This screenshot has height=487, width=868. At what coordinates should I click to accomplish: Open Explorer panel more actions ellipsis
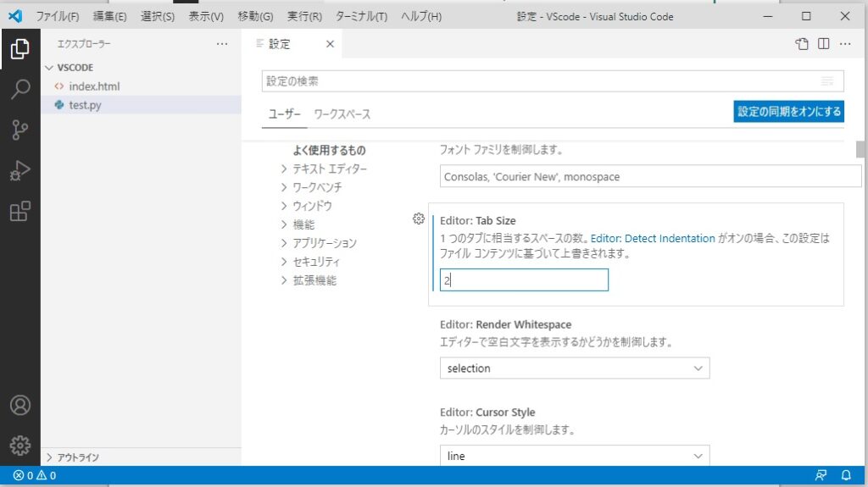coord(222,44)
